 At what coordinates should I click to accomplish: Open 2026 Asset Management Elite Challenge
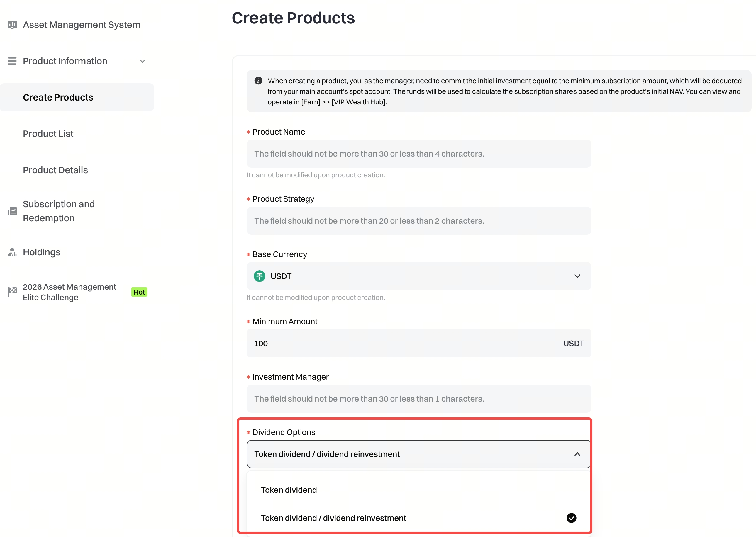click(x=70, y=292)
